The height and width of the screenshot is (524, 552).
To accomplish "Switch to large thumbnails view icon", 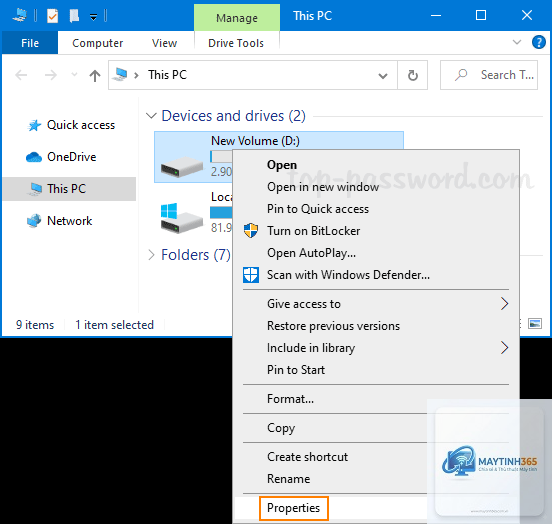I will 535,323.
